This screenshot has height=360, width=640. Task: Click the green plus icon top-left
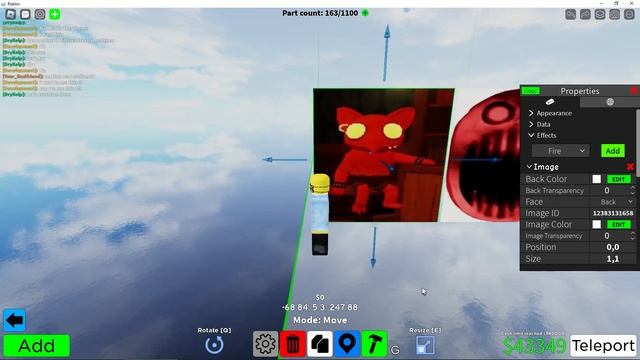click(x=55, y=14)
